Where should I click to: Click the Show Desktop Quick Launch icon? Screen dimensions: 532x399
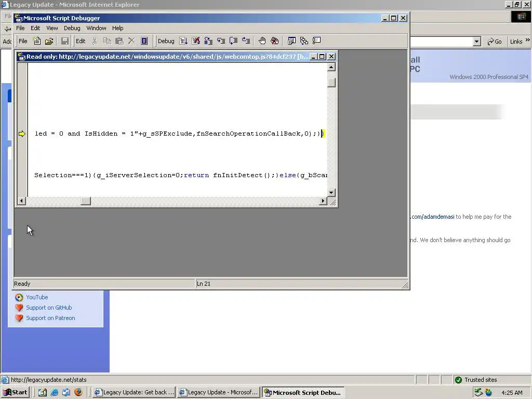point(43,393)
